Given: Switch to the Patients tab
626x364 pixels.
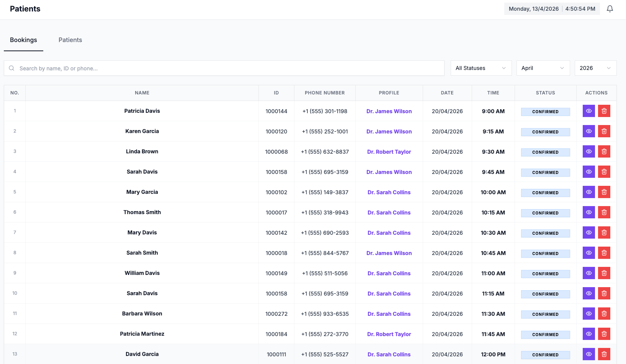Looking at the screenshot, I should coord(70,40).
